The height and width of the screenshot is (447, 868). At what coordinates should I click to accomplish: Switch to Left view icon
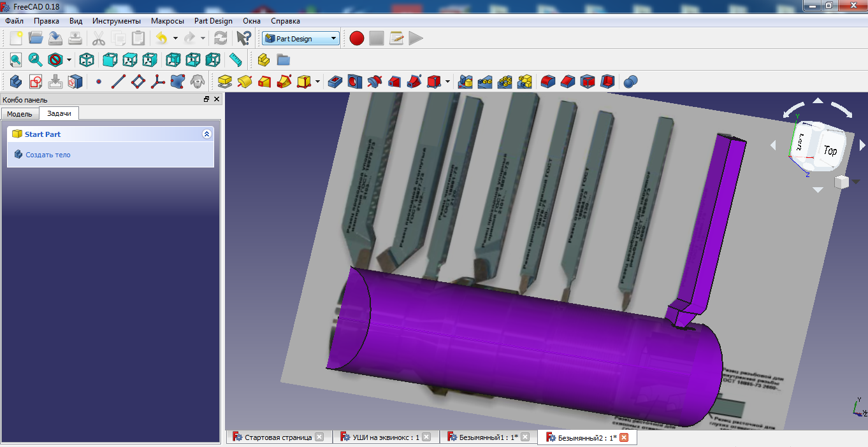point(212,60)
